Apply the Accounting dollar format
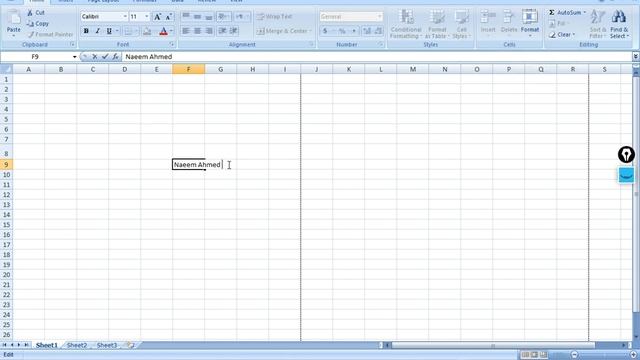The height and width of the screenshot is (360, 640). coord(325,31)
